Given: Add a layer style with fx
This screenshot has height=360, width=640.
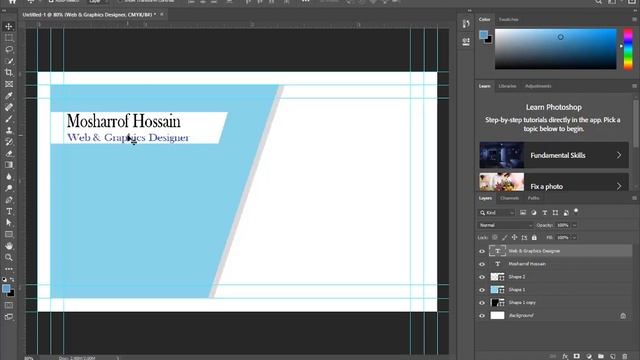Looking at the screenshot, I should pyautogui.click(x=565, y=356).
